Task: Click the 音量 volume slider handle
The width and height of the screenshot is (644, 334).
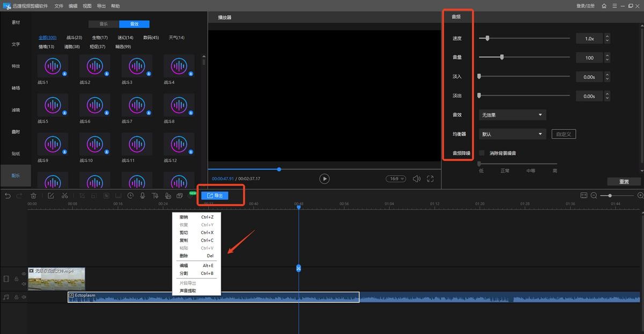Action: tap(502, 57)
